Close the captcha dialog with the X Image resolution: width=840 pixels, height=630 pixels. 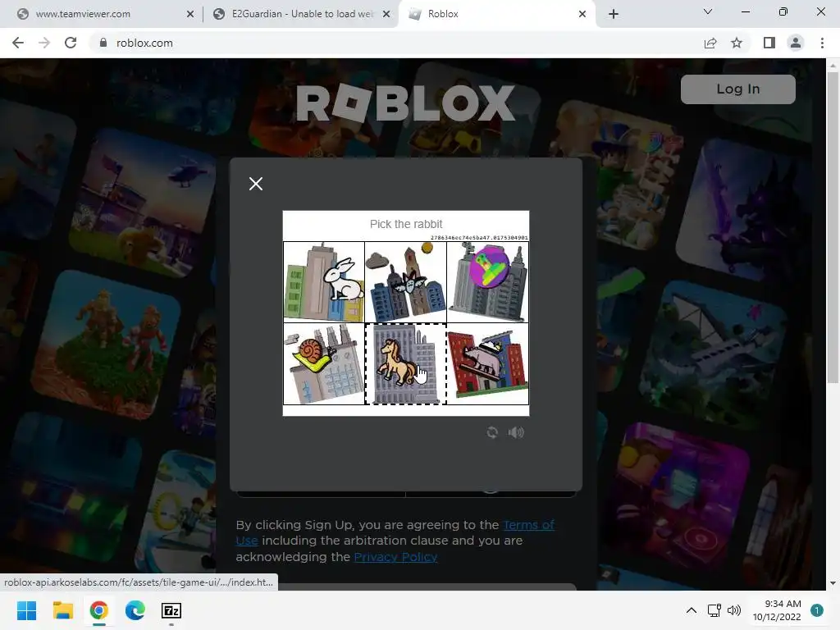[x=256, y=184]
